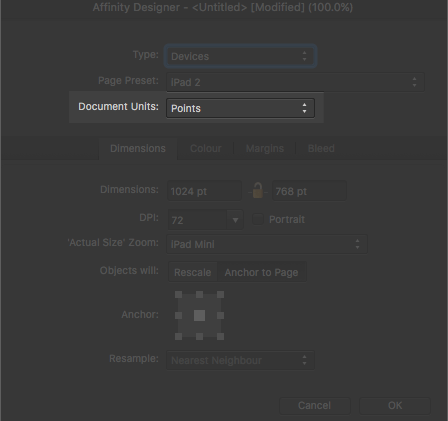
Task: Select the Rescale option
Action: click(193, 272)
